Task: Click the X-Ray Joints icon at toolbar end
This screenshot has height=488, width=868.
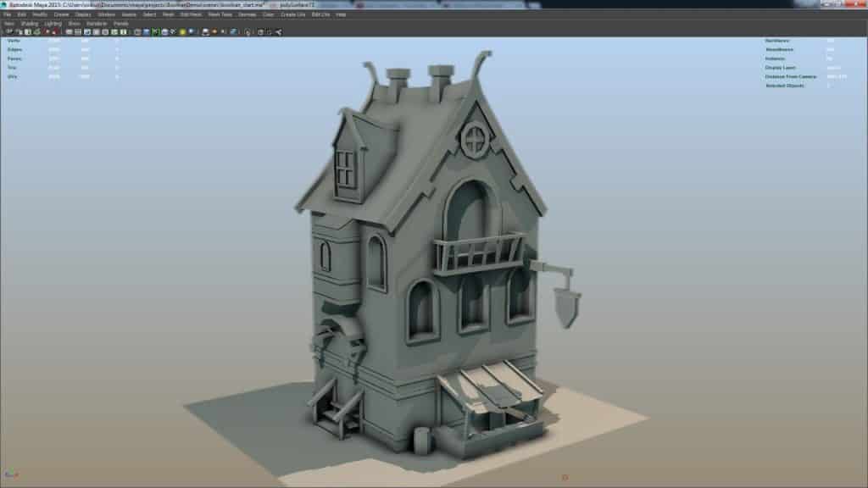Action: pos(279,32)
